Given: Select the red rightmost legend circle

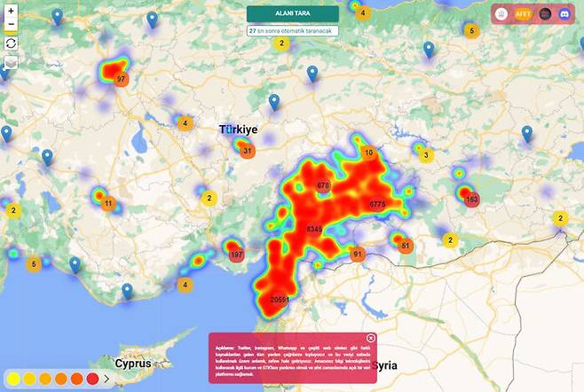Looking at the screenshot, I should [x=93, y=379].
